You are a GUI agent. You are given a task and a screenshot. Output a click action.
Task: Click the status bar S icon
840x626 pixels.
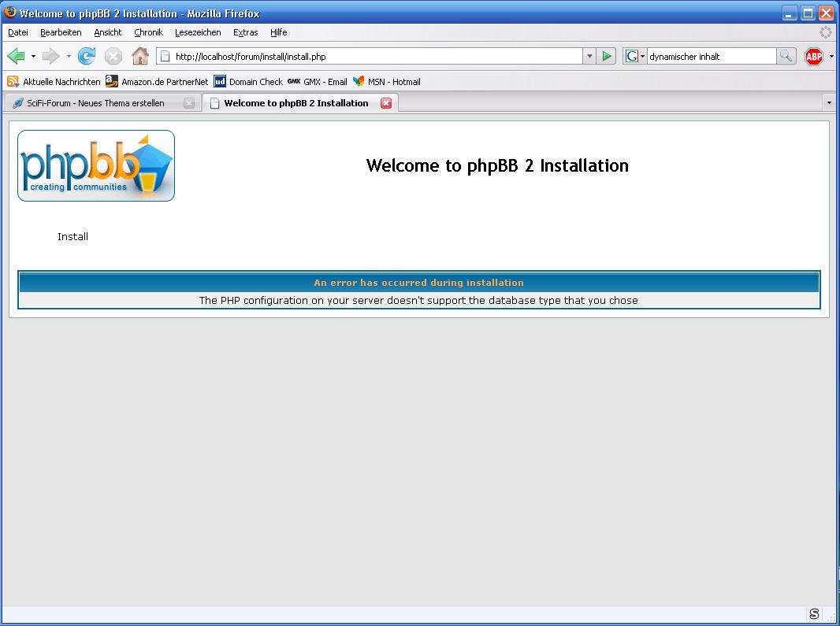[814, 614]
